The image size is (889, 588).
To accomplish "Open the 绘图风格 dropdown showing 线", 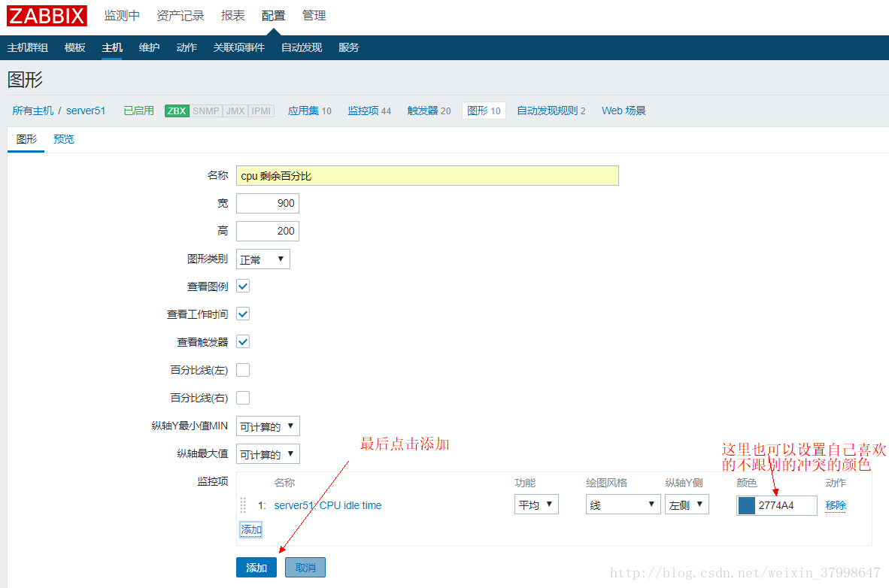I will [x=623, y=504].
